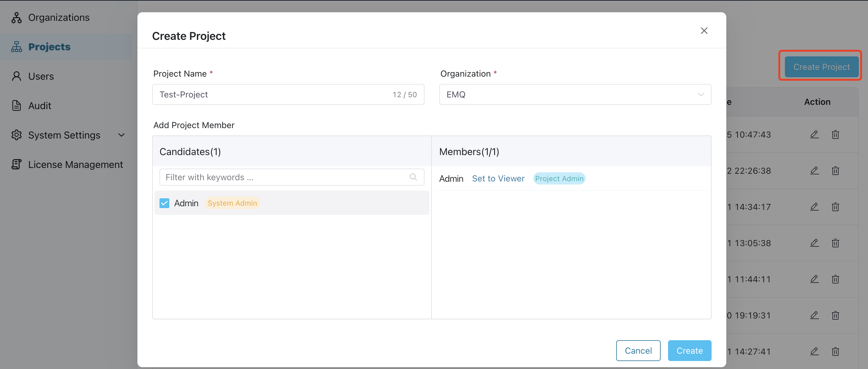Click the Create button to save the project

tap(689, 351)
